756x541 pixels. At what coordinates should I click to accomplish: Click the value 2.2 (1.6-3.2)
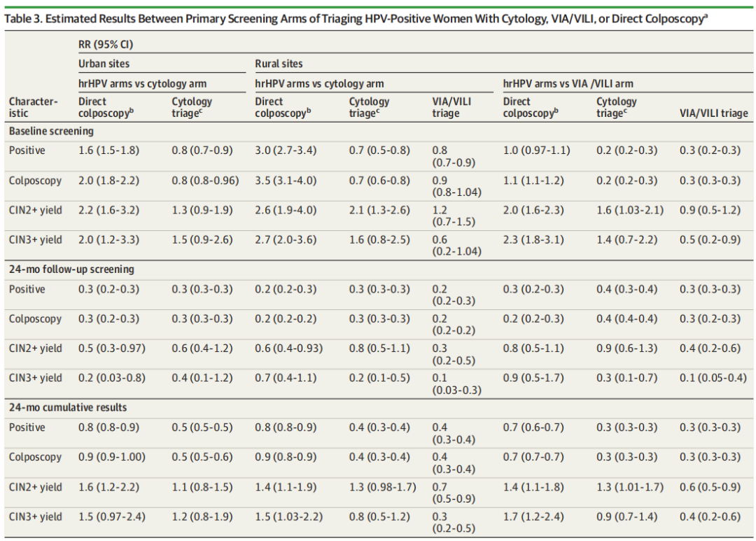point(108,210)
